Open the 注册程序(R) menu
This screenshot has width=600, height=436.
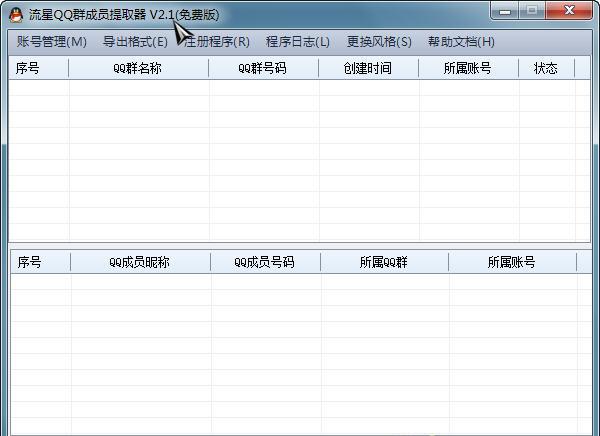coord(218,42)
